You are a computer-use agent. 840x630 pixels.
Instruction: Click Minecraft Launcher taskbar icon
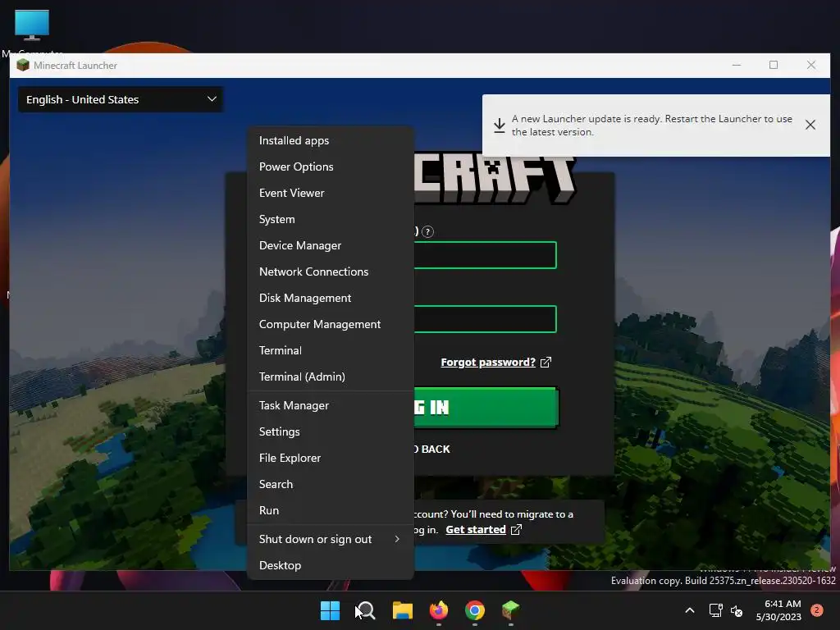pos(510,610)
